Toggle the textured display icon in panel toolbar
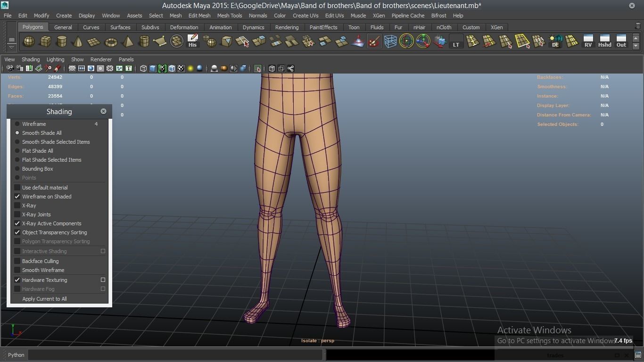 (181, 69)
